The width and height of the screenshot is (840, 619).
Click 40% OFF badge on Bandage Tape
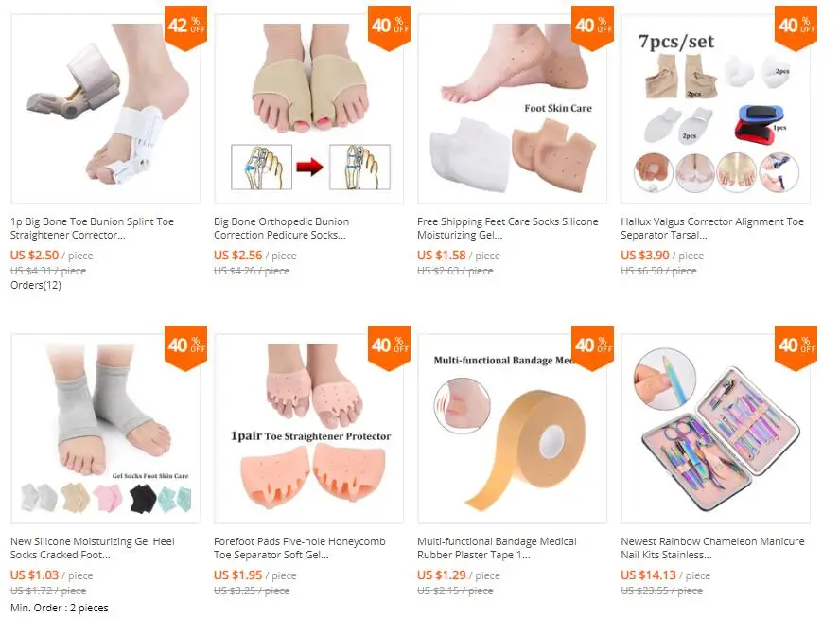click(x=592, y=347)
